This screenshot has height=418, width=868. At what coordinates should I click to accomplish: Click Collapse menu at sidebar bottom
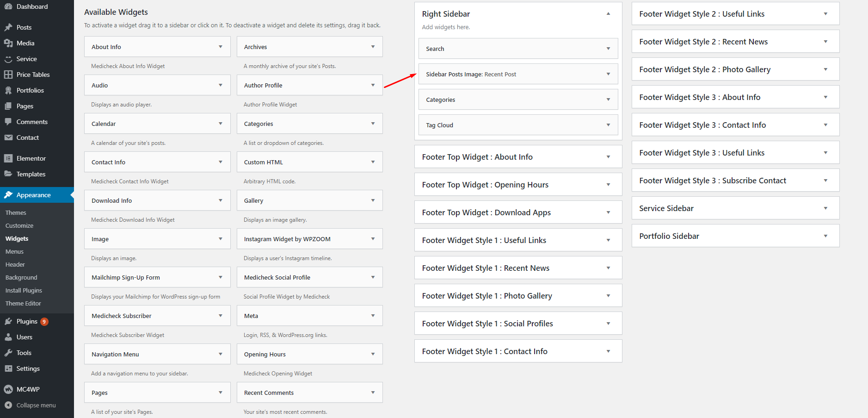(36, 405)
